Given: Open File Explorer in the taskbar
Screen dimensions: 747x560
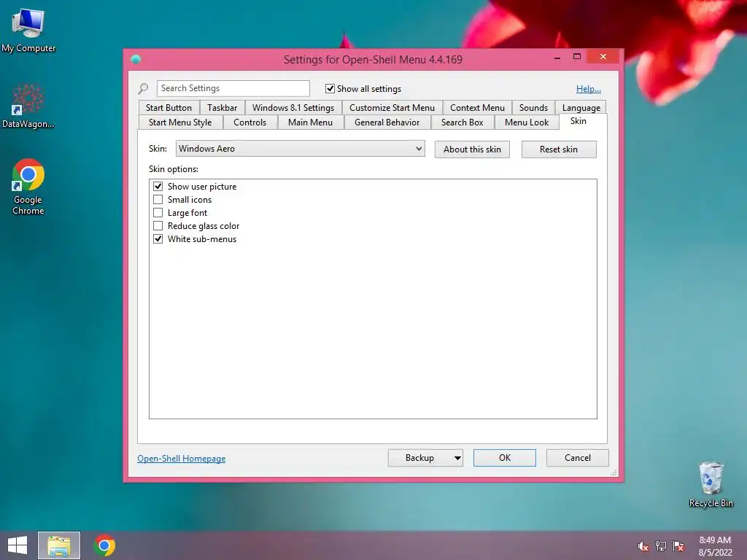Looking at the screenshot, I should 59,545.
